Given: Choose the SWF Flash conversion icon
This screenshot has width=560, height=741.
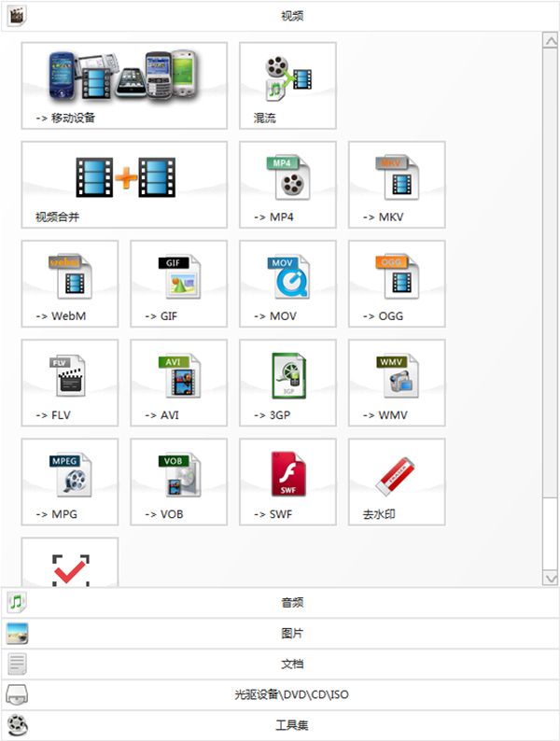Looking at the screenshot, I should click(287, 481).
